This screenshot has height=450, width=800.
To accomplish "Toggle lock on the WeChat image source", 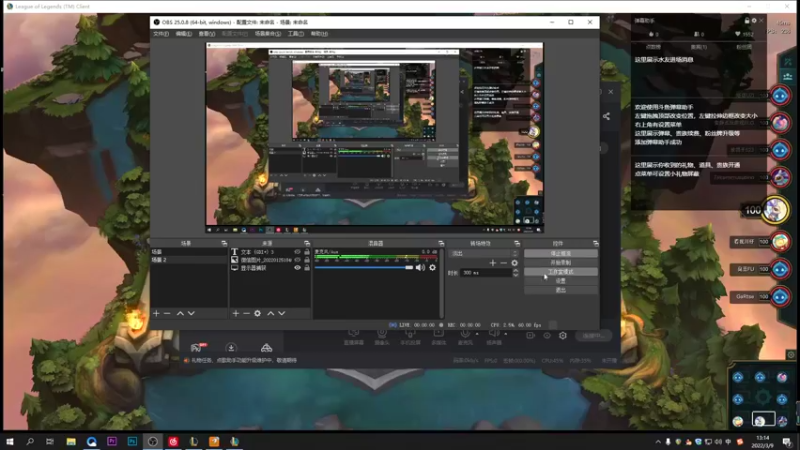I will (x=307, y=260).
